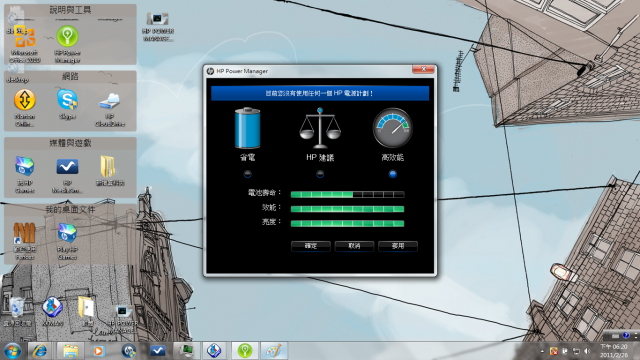Image resolution: width=640 pixels, height=360 pixels.
Task: Launch Internet Explorer from the taskbar
Action: (x=40, y=351)
